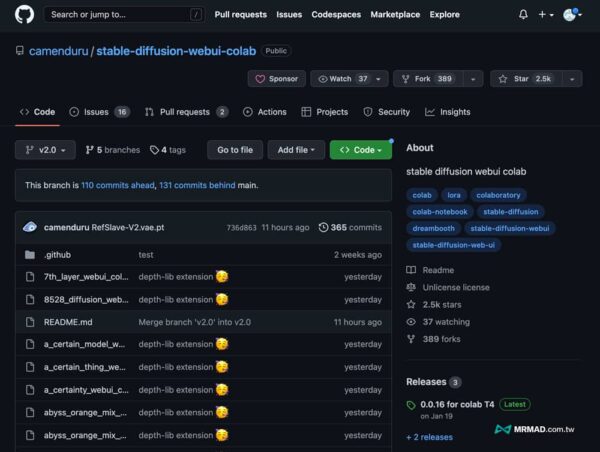Open the README.md file
This screenshot has height=452, width=600.
[68, 322]
